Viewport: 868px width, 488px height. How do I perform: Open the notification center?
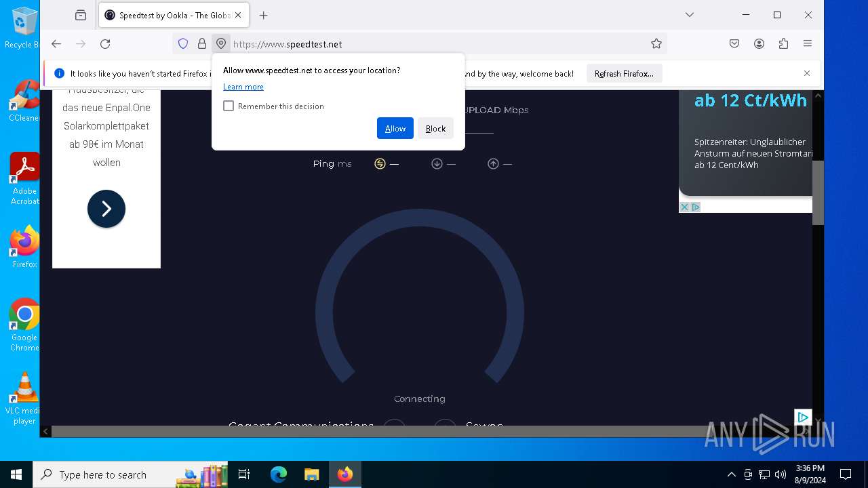(x=846, y=474)
